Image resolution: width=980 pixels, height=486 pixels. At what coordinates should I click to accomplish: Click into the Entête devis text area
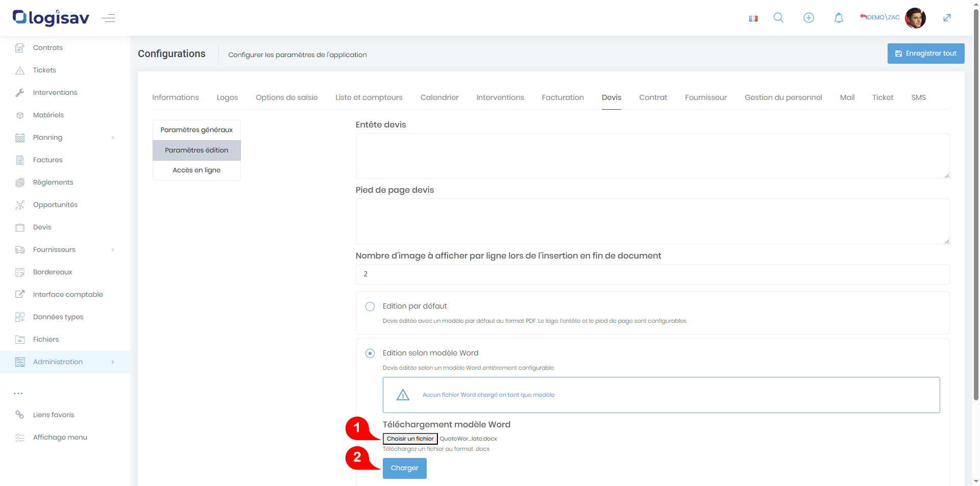(x=652, y=156)
